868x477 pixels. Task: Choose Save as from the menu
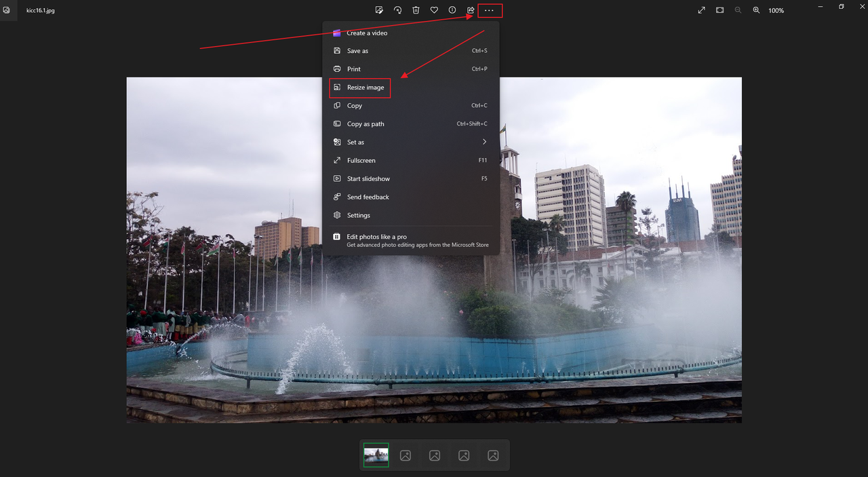tap(411, 51)
